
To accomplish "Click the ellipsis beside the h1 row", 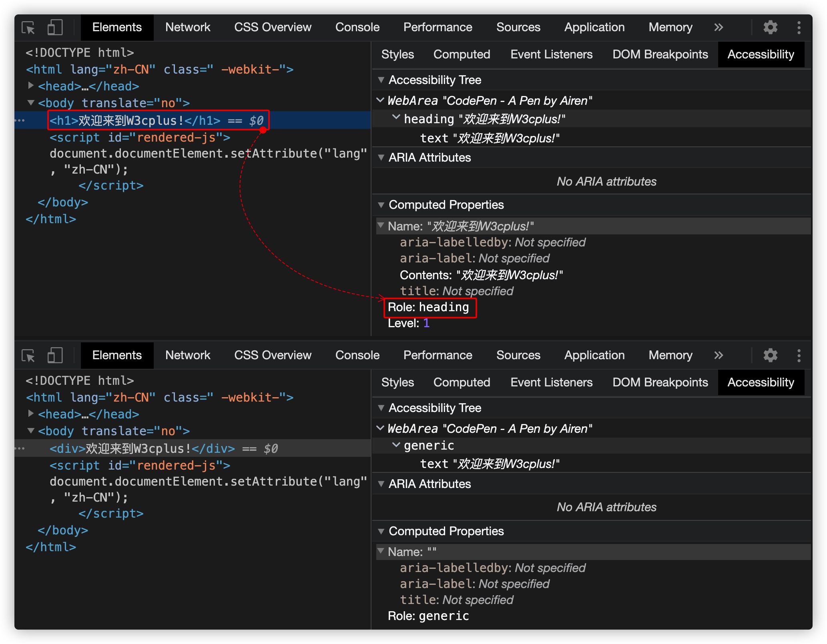I will (x=20, y=120).
